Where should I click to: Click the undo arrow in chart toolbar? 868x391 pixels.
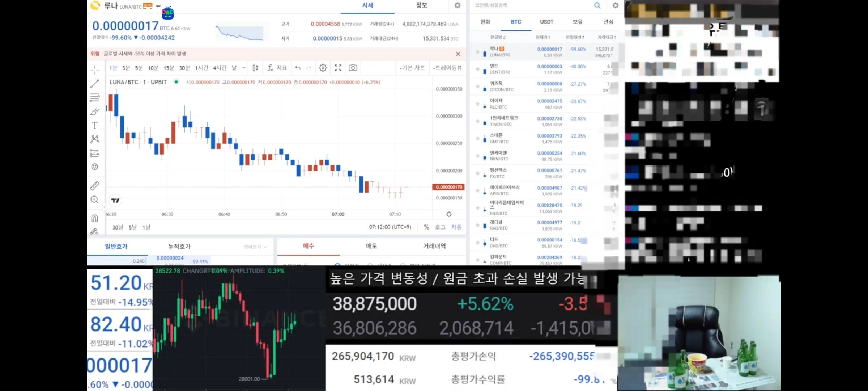click(298, 68)
